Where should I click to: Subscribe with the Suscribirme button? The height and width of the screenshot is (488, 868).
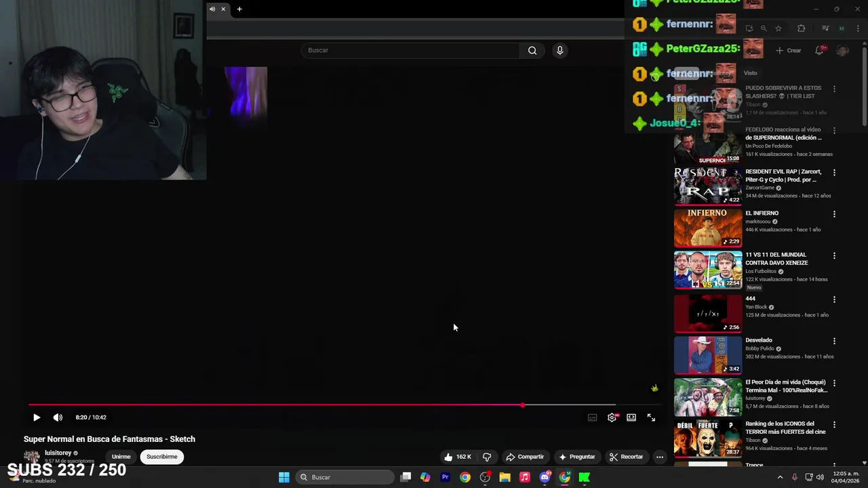pos(162,457)
